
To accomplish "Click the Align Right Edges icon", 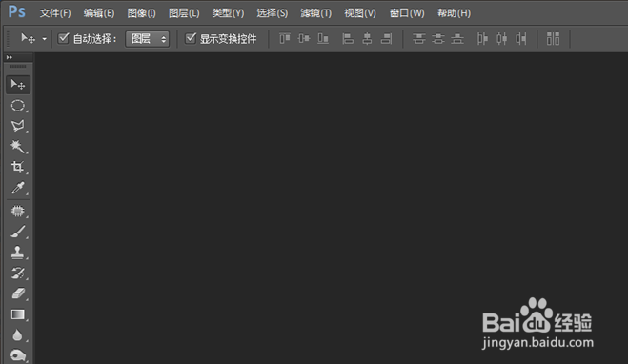I will point(387,39).
